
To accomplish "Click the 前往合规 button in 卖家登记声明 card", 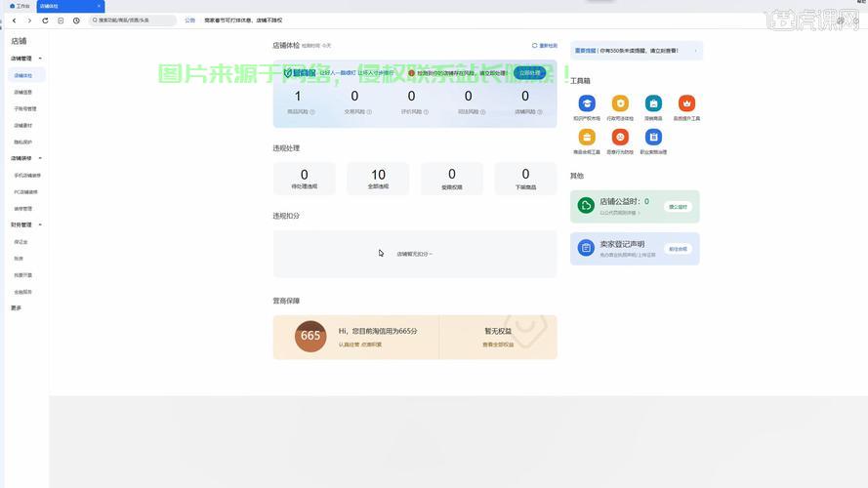I will [678, 249].
